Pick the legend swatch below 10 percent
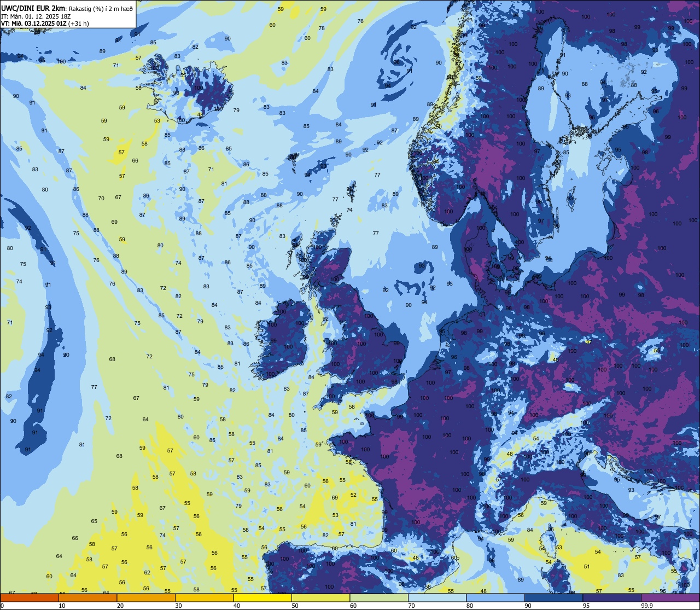This screenshot has height=610, width=700. (x=30, y=597)
